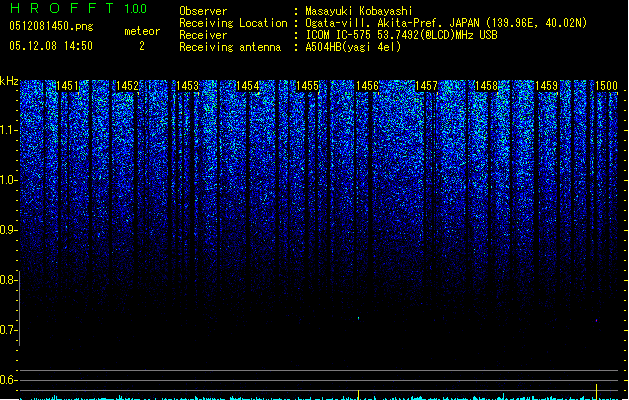This screenshot has height=400, width=629.
Task: Click the Receiving antenna label
Action: click(230, 47)
